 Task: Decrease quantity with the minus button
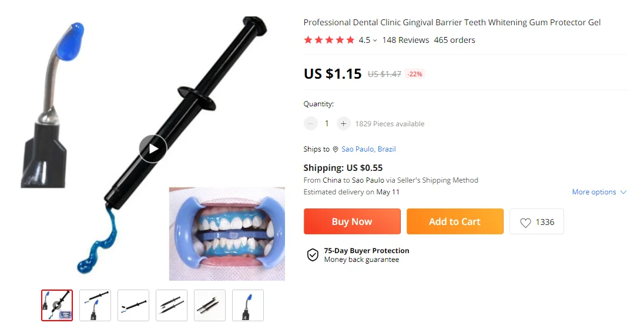310,123
